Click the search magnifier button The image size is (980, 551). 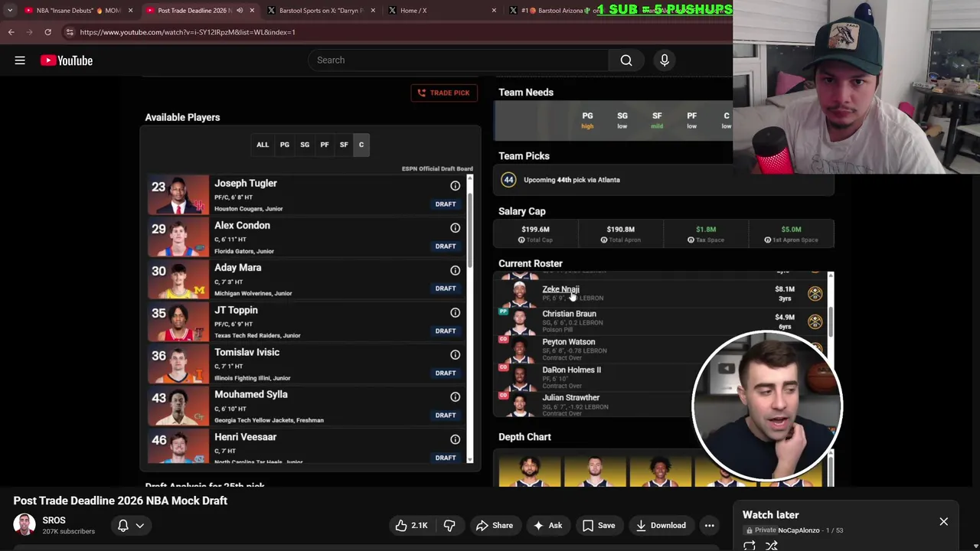[626, 60]
